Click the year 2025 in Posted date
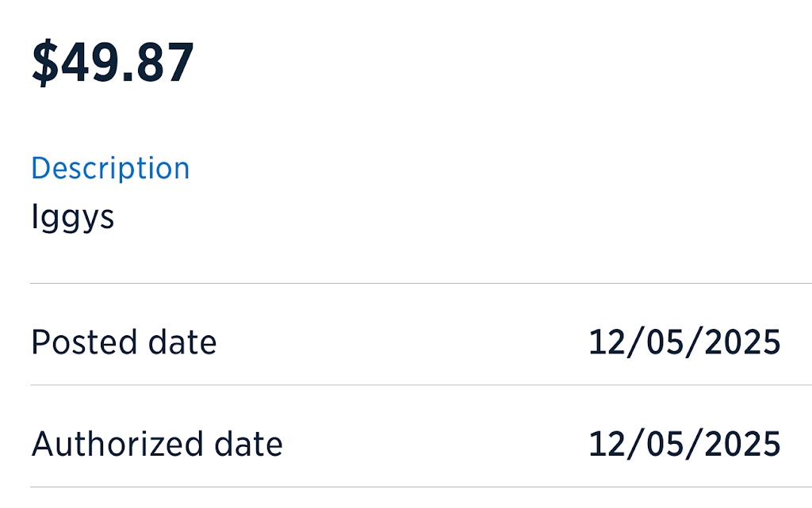This screenshot has height=508, width=812. tap(742, 342)
